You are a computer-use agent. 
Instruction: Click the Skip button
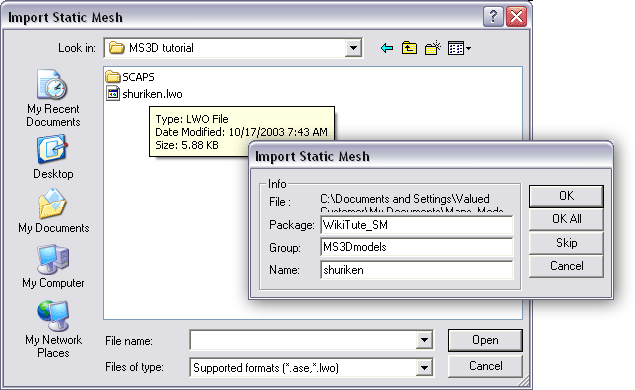point(566,243)
